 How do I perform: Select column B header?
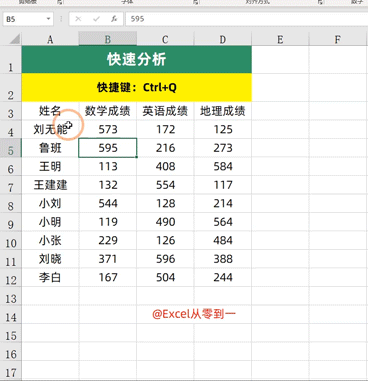point(108,39)
